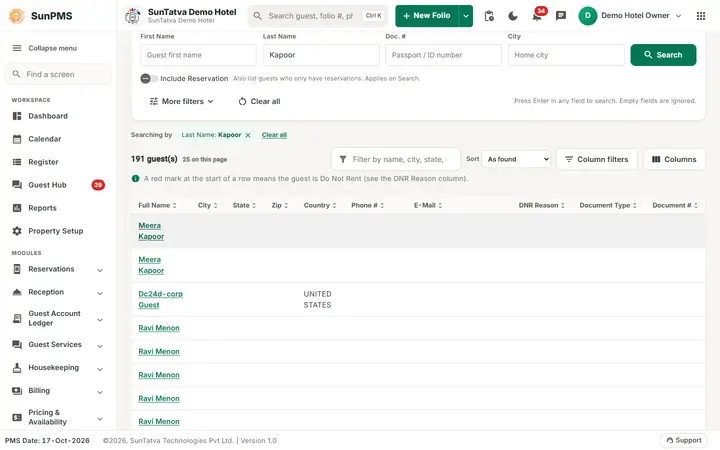Open notifications bell with 34 badge

coord(537,17)
